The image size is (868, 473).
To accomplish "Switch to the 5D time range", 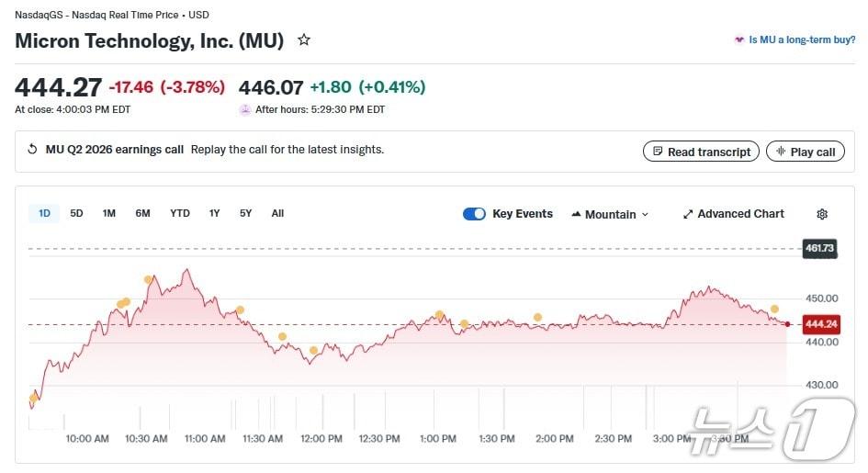I will [x=76, y=213].
